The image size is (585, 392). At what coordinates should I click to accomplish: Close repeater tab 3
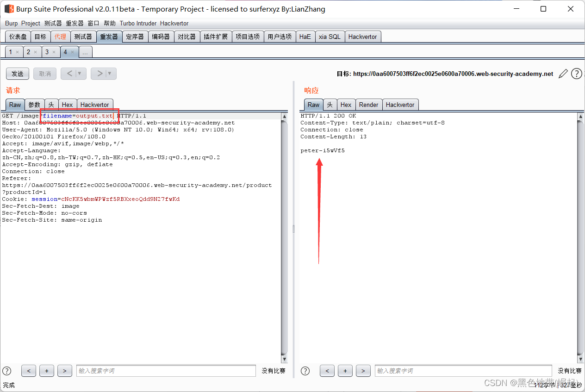coord(54,52)
